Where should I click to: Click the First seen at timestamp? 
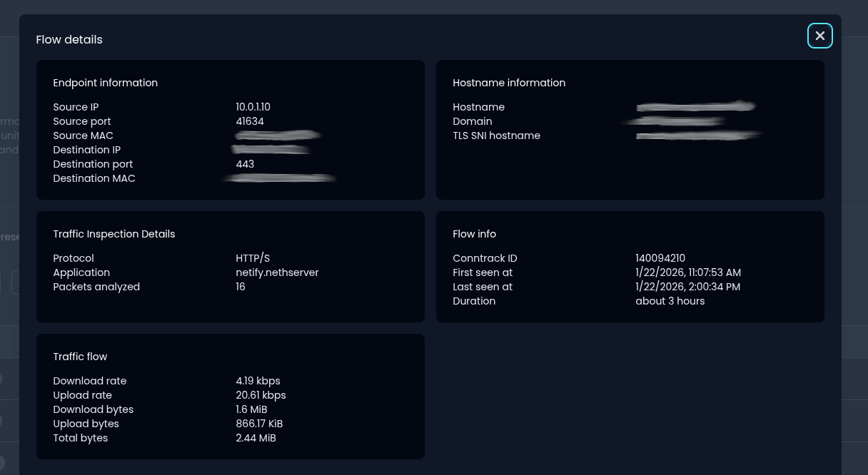click(688, 272)
